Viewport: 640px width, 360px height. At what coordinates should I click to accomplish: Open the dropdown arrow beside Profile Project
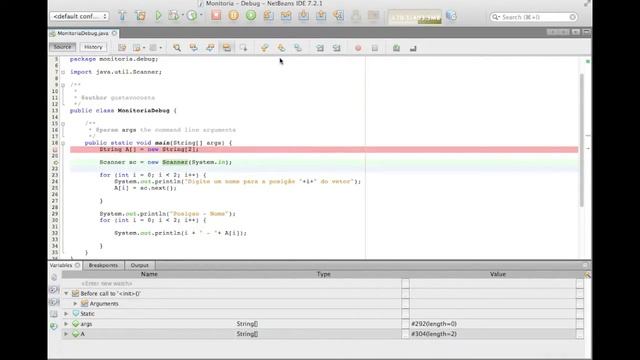[x=200, y=15]
